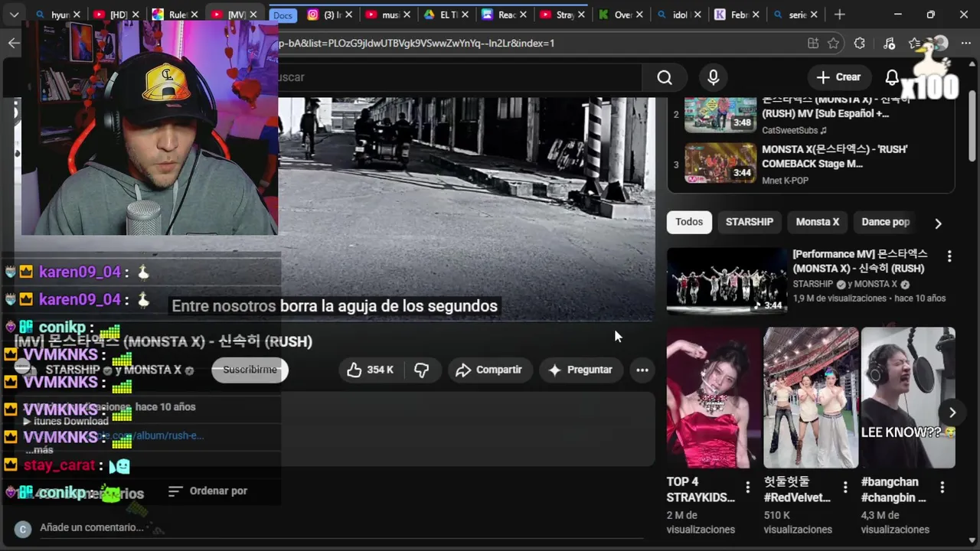980x551 pixels.
Task: Share video with Compartir button
Action: [x=489, y=370]
